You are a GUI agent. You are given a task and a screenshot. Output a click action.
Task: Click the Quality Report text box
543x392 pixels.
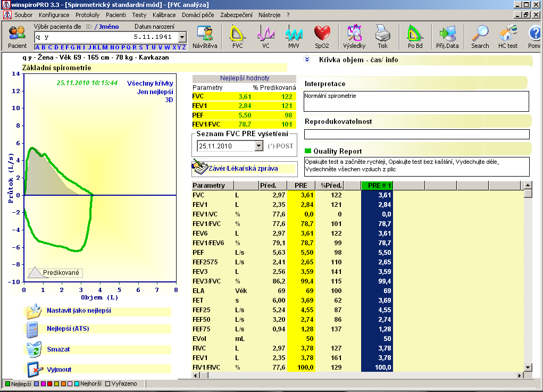pos(416,166)
